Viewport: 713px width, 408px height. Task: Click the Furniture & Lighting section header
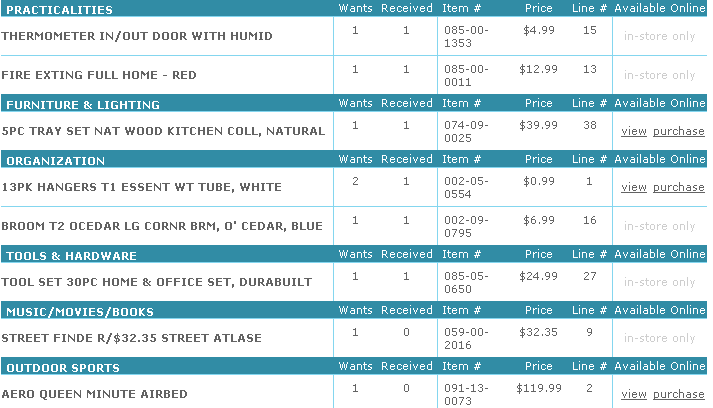click(83, 104)
